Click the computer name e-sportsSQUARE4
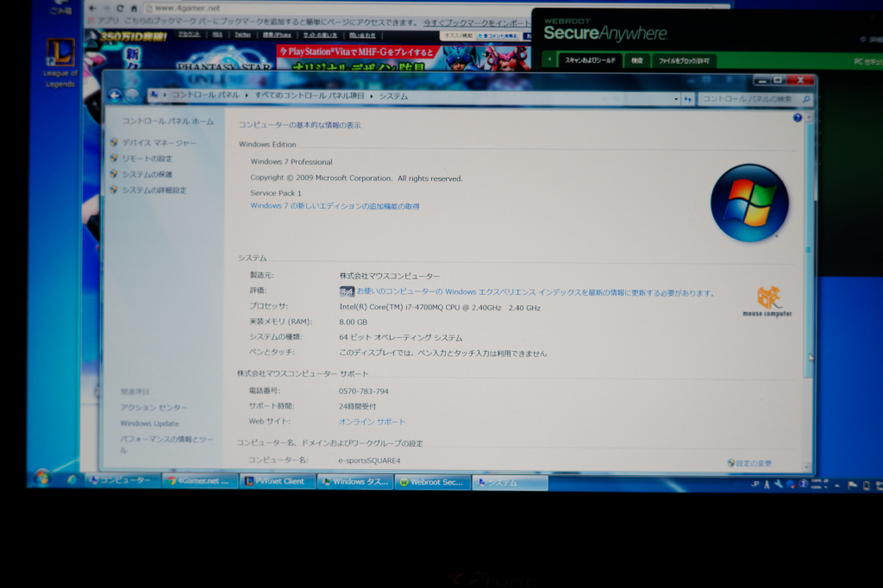Image resolution: width=883 pixels, height=588 pixels. tap(369, 460)
